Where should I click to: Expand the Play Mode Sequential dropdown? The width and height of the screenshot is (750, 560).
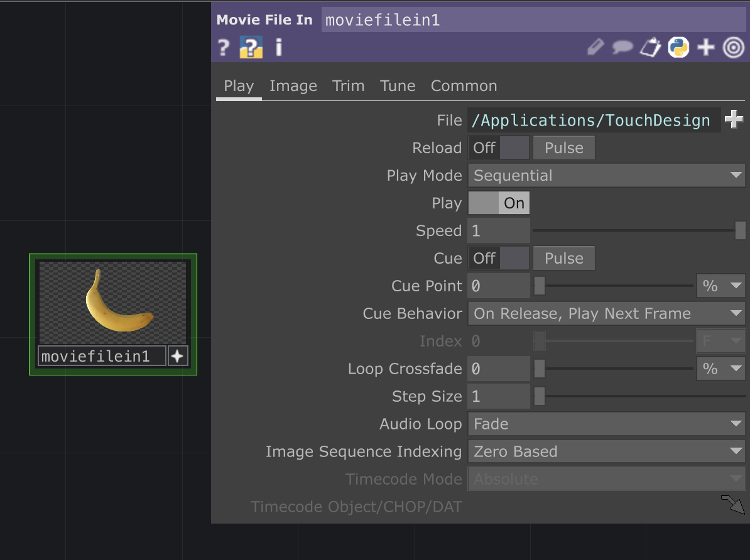point(606,176)
